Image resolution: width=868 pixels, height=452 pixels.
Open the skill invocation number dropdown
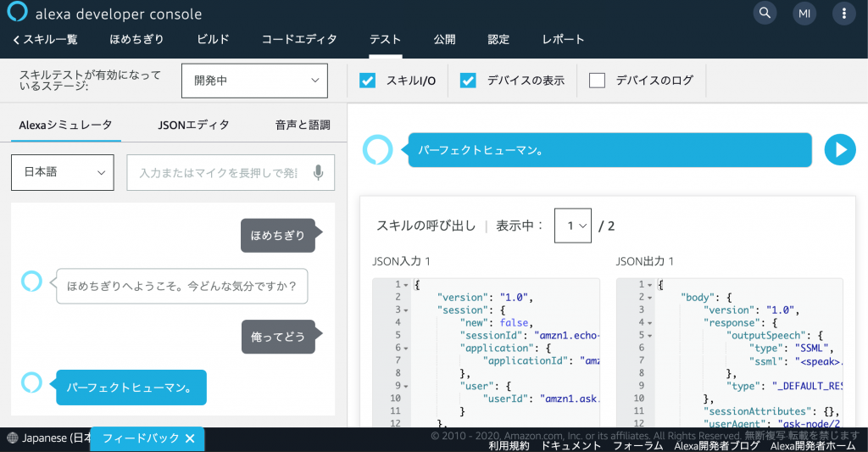(573, 226)
